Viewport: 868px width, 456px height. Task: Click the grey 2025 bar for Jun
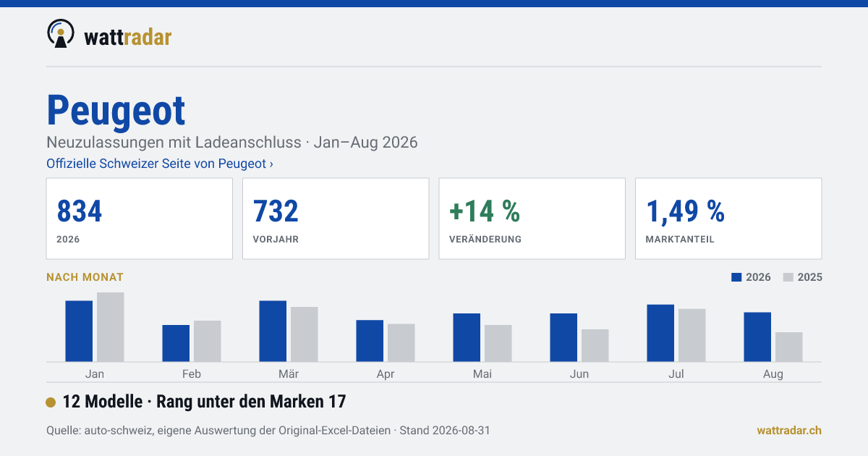(595, 345)
